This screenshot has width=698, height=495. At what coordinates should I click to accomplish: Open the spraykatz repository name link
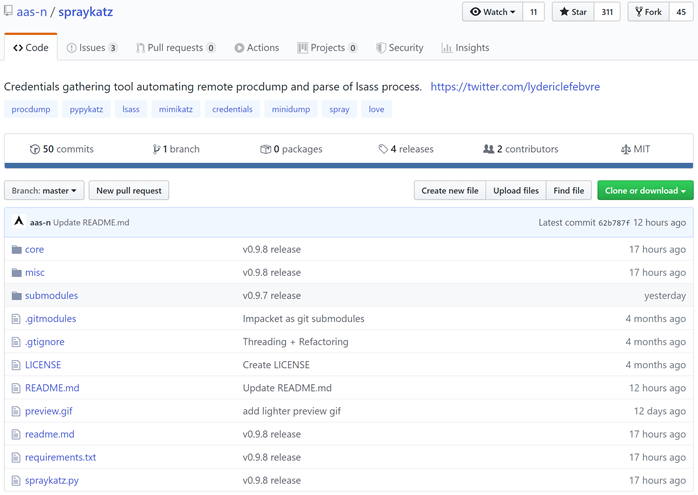click(x=85, y=12)
